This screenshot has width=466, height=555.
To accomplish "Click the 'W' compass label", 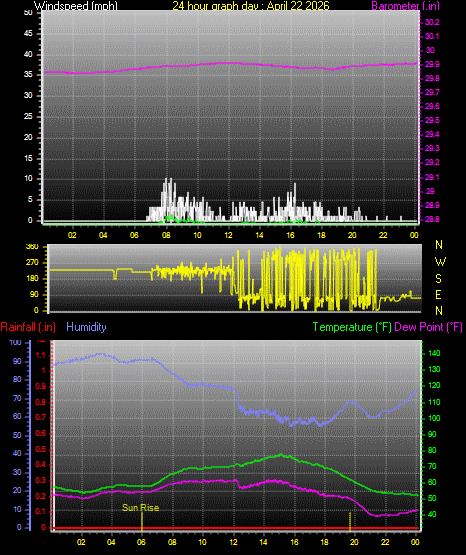I will [x=440, y=262].
